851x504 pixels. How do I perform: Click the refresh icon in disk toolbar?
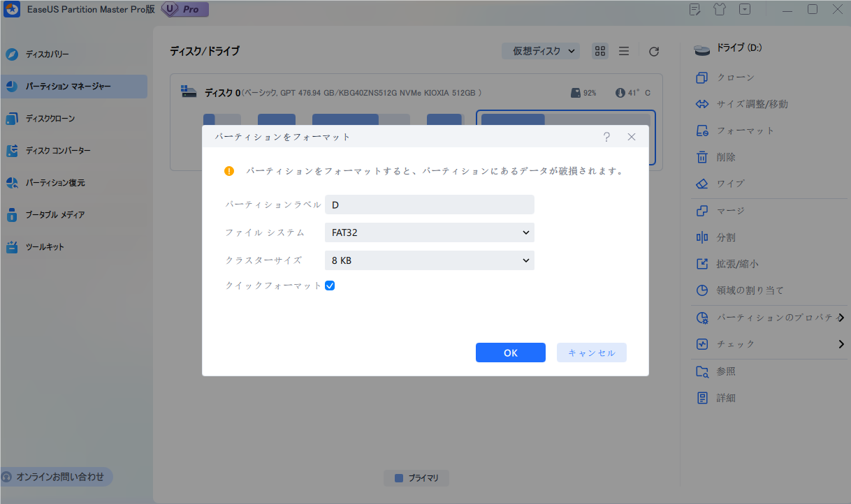[654, 52]
